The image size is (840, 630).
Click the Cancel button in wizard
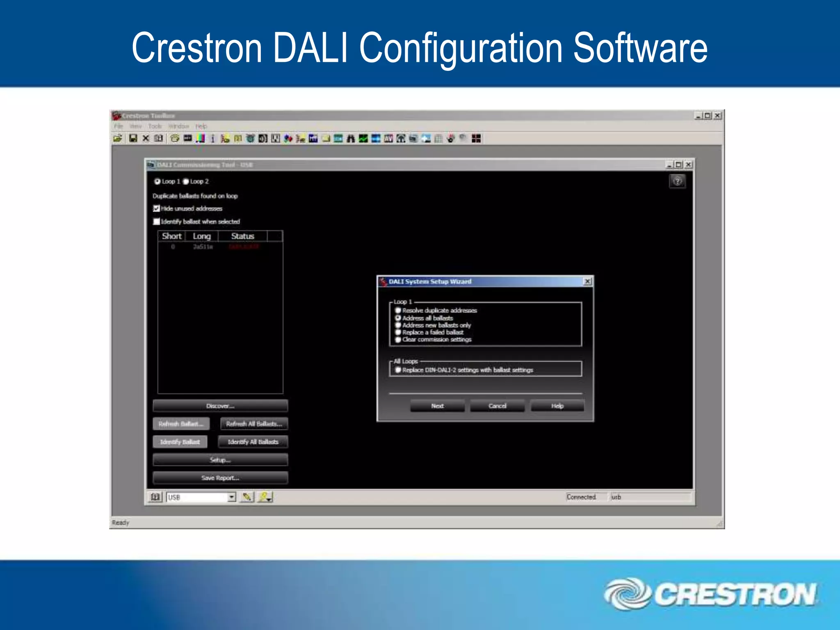click(498, 406)
